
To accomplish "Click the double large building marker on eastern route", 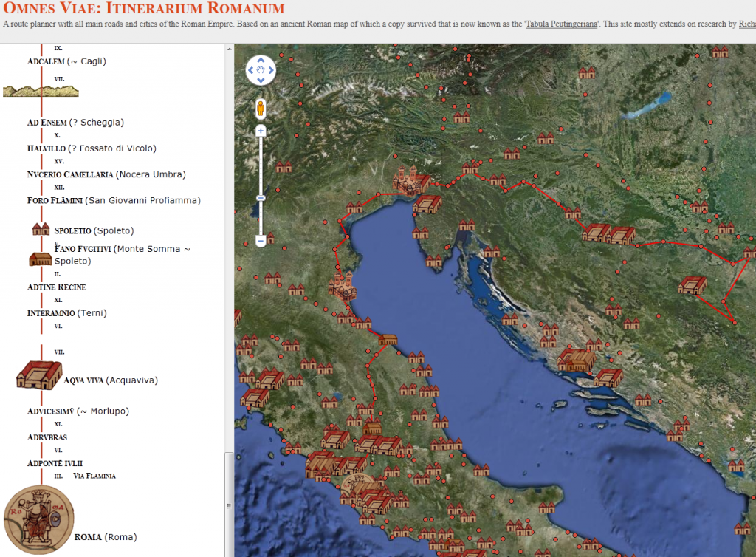I will click(608, 233).
